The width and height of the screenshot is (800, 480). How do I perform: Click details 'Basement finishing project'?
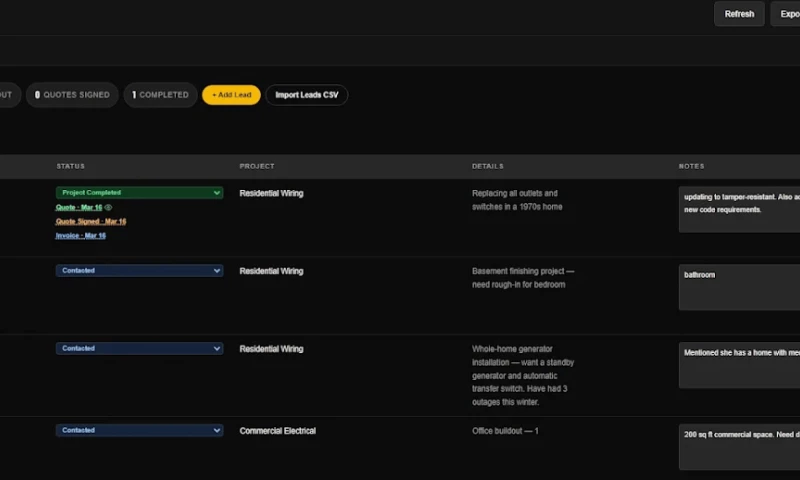click(523, 278)
